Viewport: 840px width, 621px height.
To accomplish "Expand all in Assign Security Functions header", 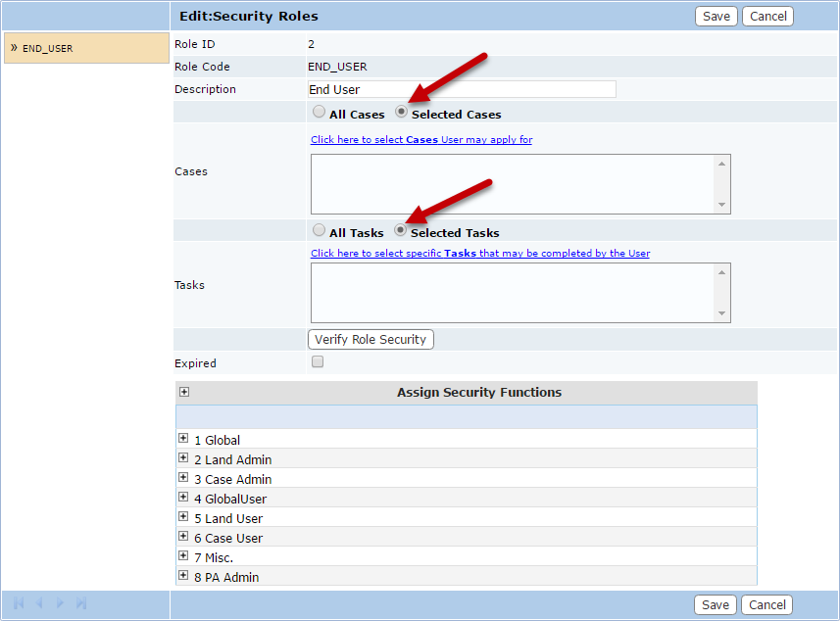I will pyautogui.click(x=184, y=392).
